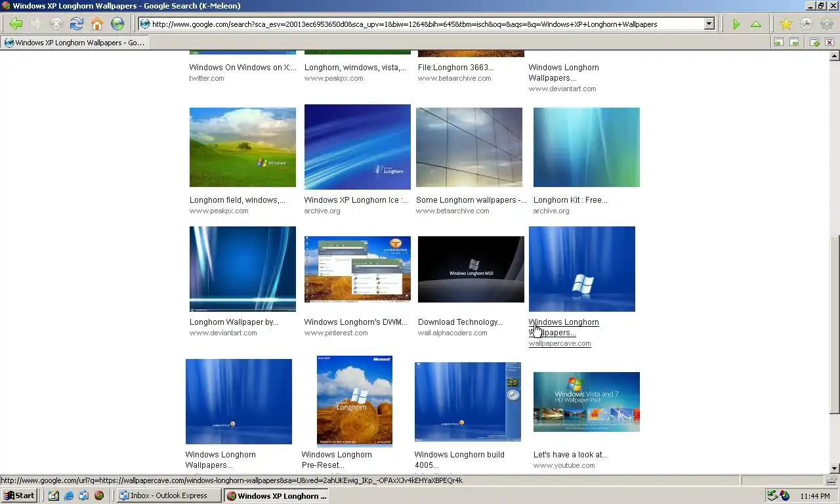The image size is (840, 504).
Task: Select the Windows XP Longhorn Wallpapers tab
Action: [74, 43]
